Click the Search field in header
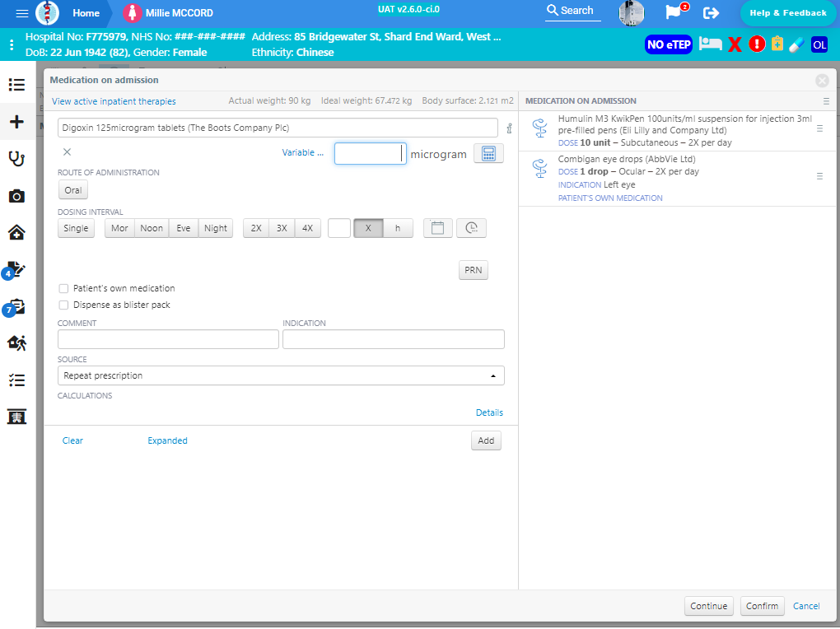 pyautogui.click(x=572, y=11)
